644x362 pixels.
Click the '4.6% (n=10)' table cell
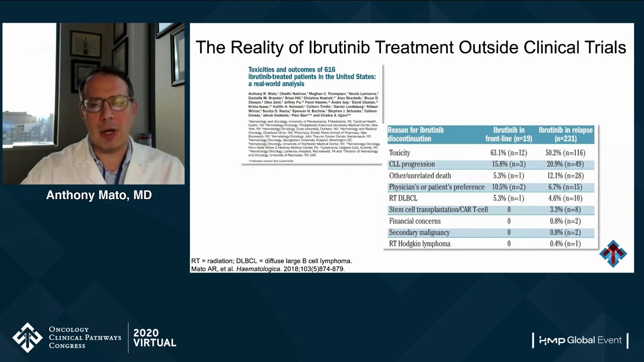[565, 198]
